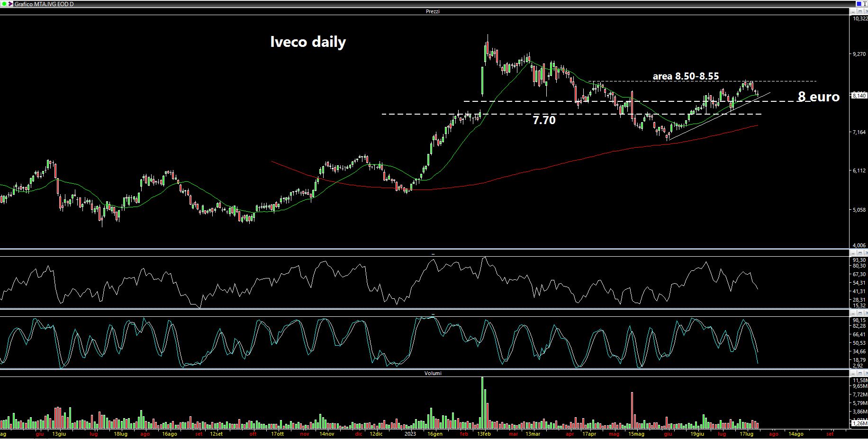Image resolution: width=868 pixels, height=439 pixels.
Task: Click the 11,58M volume axis value
Action: tap(860, 380)
